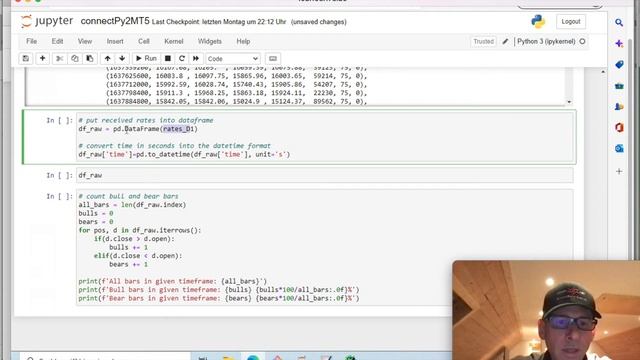Move selected cell up arrow

coord(107,58)
